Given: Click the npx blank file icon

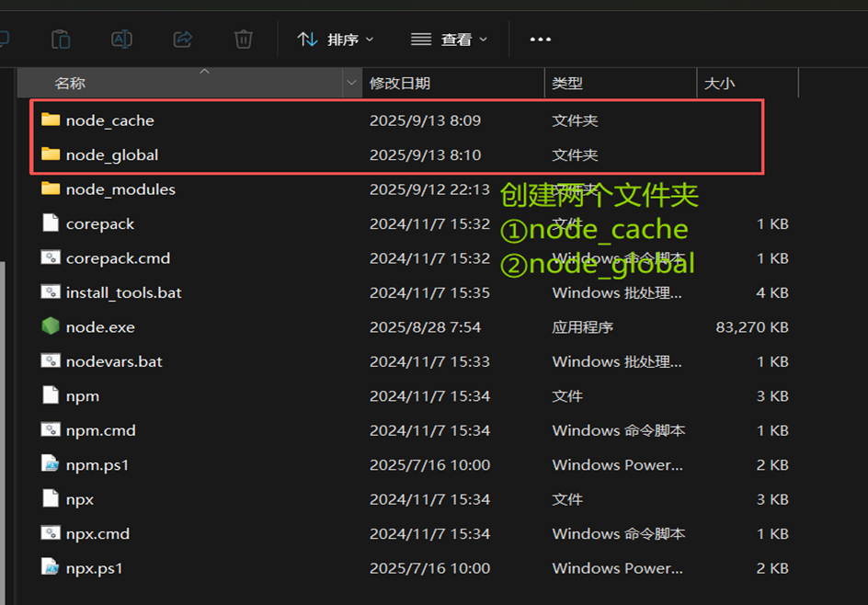Looking at the screenshot, I should coord(51,498).
